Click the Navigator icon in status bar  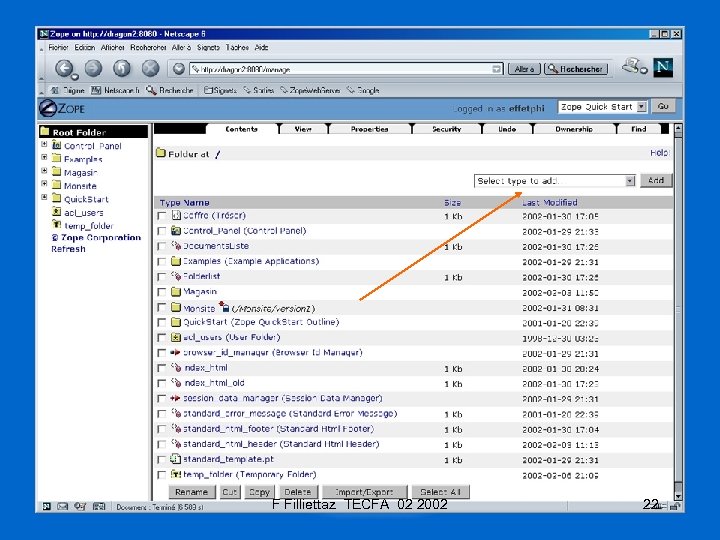point(46,506)
